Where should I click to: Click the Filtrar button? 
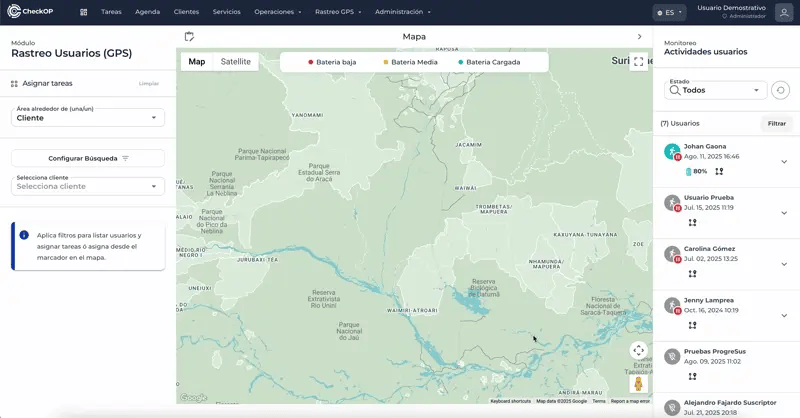coord(777,124)
